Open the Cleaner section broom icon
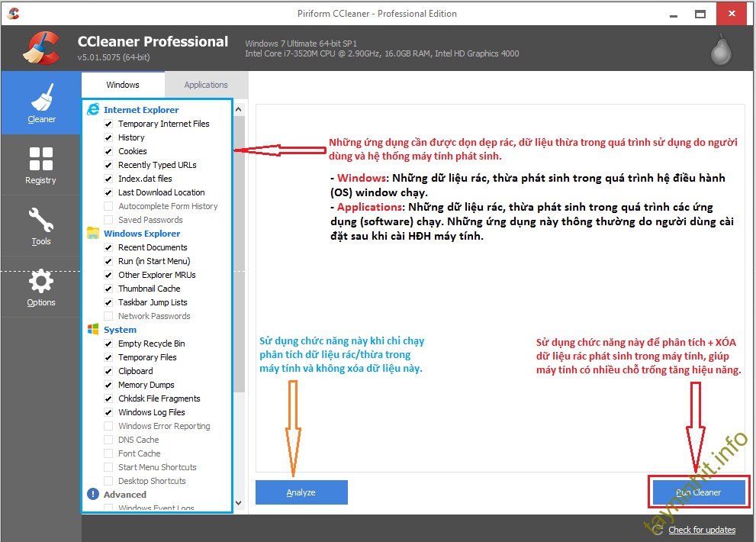This screenshot has width=756, height=542. (41, 98)
